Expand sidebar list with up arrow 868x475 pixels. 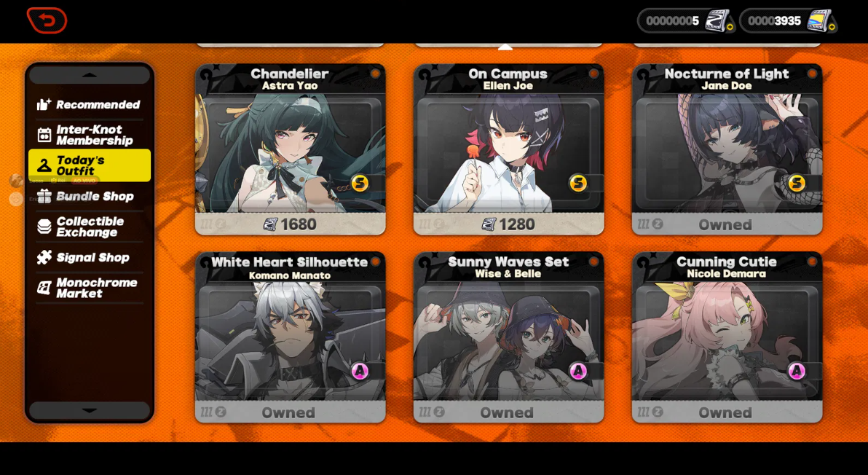coord(90,75)
